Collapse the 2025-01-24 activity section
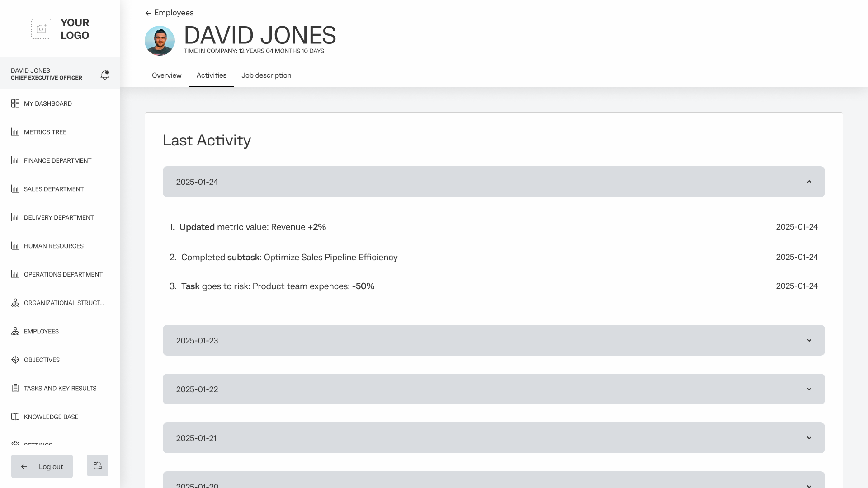The height and width of the screenshot is (488, 868). 809,182
